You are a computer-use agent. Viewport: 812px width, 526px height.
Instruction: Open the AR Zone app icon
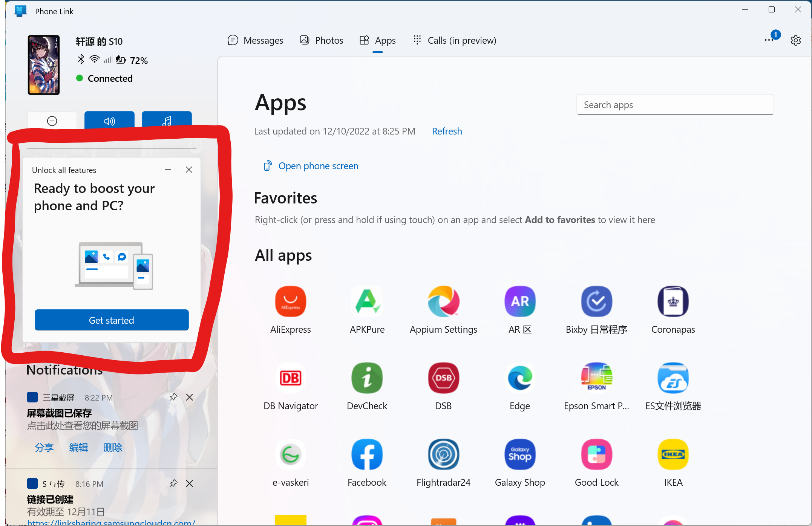coord(520,301)
